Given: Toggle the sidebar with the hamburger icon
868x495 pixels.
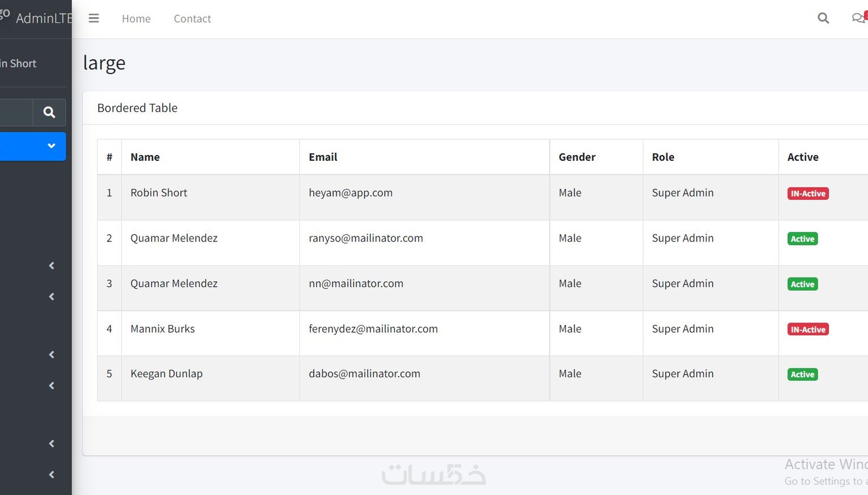Looking at the screenshot, I should tap(94, 18).
